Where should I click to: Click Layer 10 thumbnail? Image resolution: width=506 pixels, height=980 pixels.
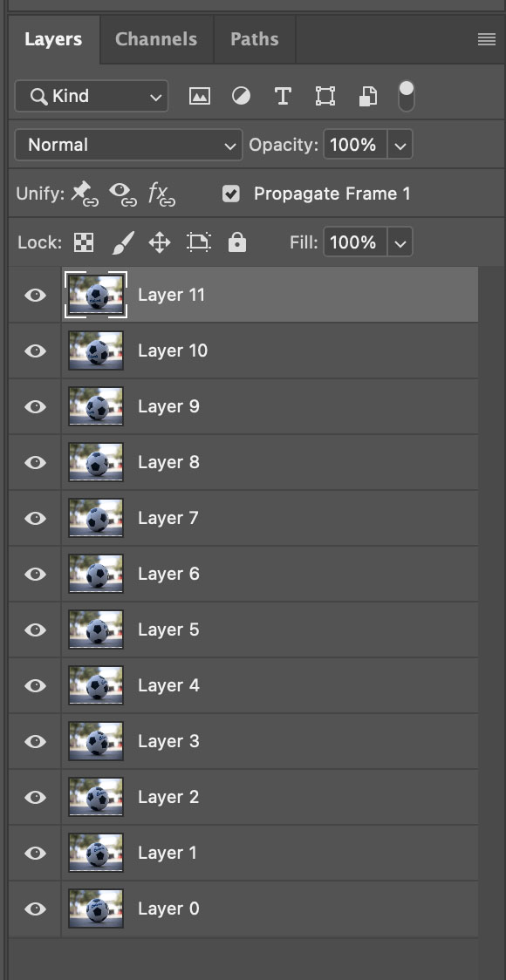click(96, 350)
